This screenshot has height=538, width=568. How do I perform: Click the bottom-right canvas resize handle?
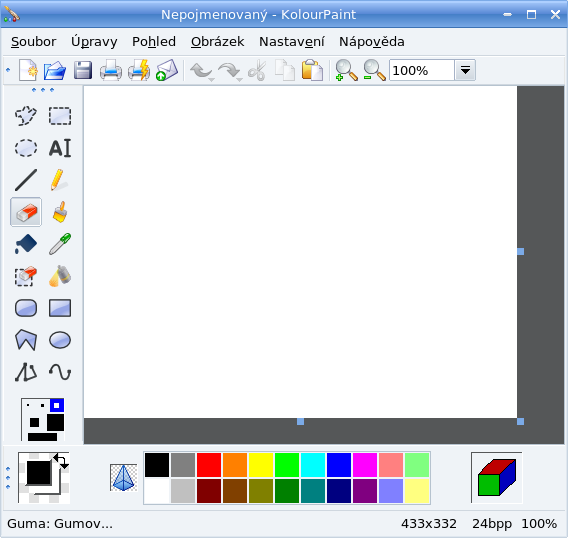pyautogui.click(x=521, y=421)
